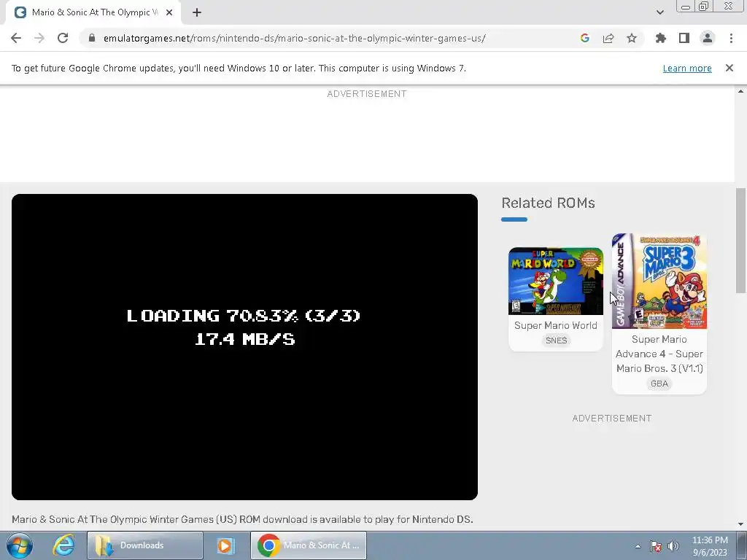Click the Super Mario World cover image
The width and height of the screenshot is (747, 560).
coord(555,281)
